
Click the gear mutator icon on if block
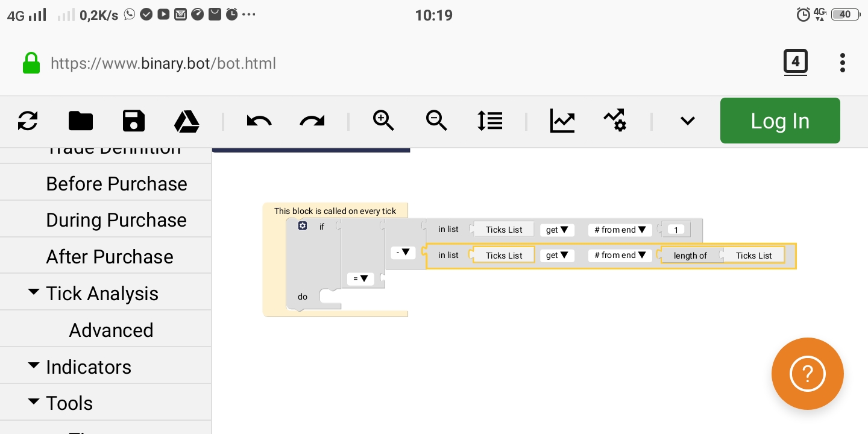coord(303,225)
